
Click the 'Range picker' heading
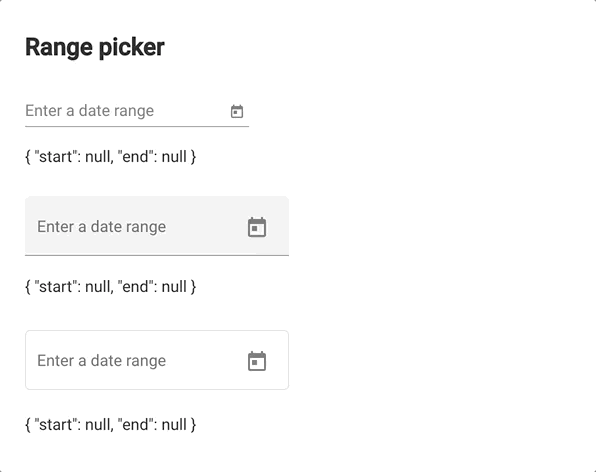[x=95, y=48]
